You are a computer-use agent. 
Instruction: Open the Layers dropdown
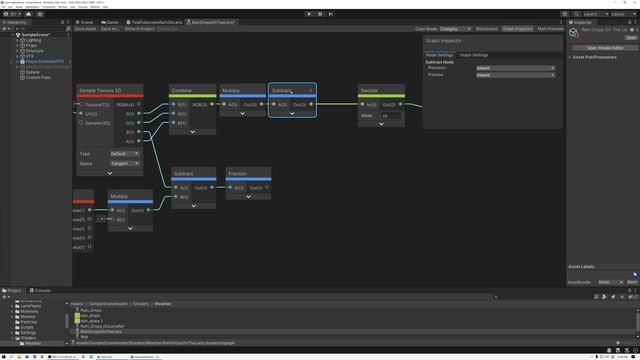tap(595, 14)
